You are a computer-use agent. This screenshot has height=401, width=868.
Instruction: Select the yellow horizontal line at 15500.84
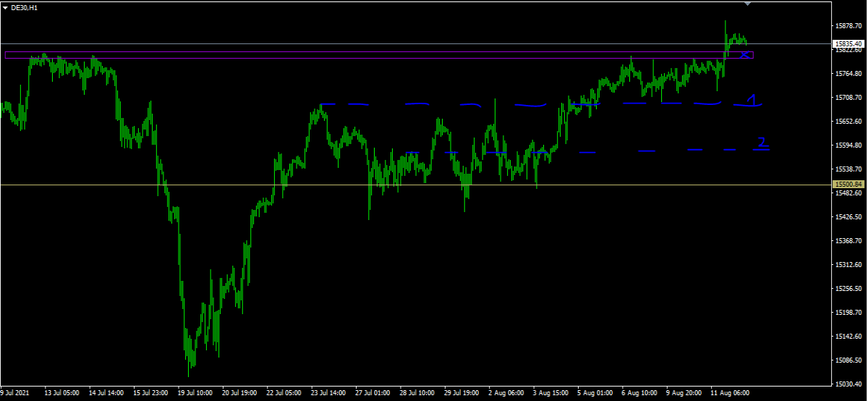click(x=416, y=185)
